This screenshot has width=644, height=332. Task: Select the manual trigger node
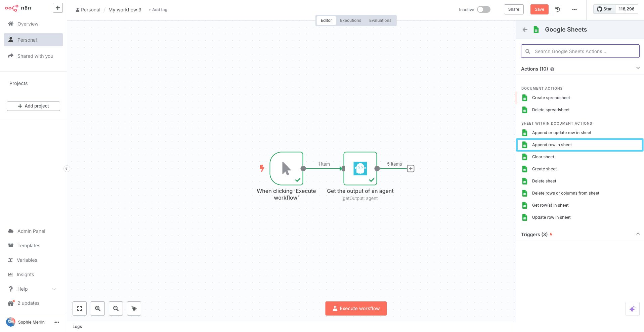(286, 168)
